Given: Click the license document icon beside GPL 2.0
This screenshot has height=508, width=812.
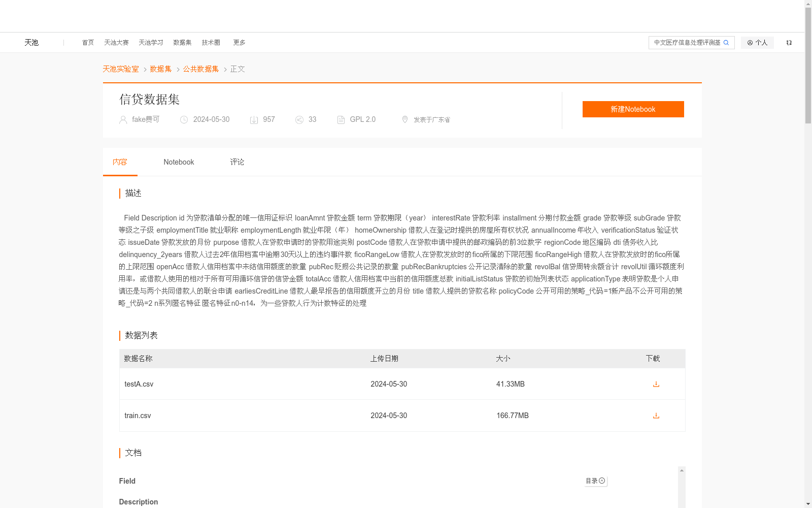Looking at the screenshot, I should coord(341,120).
